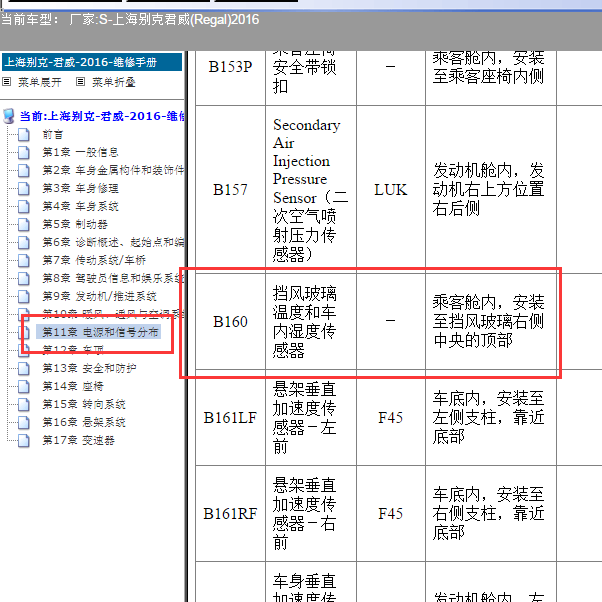
Task: Click the page icon beside 第17章
Action: 24,440
